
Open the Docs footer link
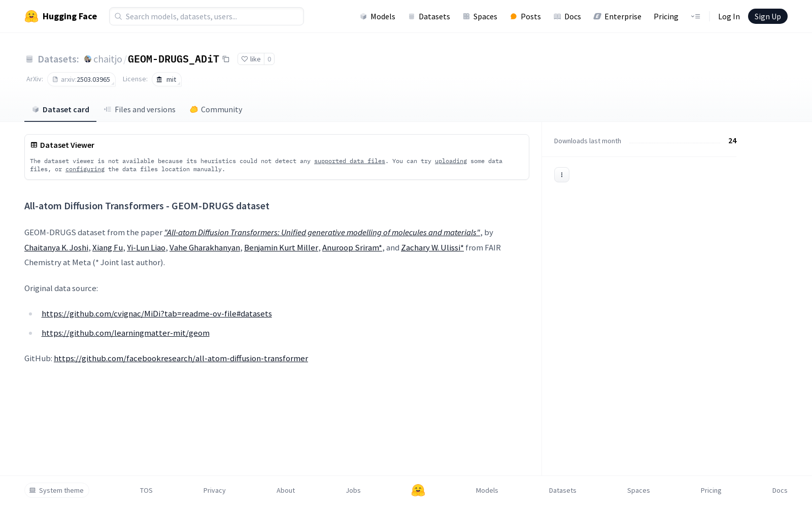780,490
